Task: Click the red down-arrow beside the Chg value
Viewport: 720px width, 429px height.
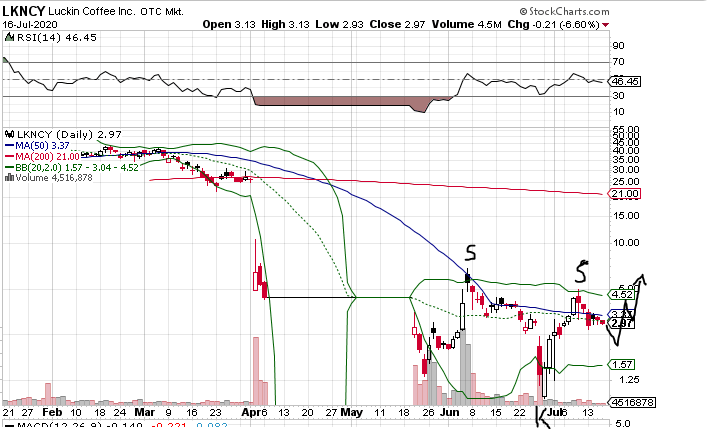Action: (606, 25)
